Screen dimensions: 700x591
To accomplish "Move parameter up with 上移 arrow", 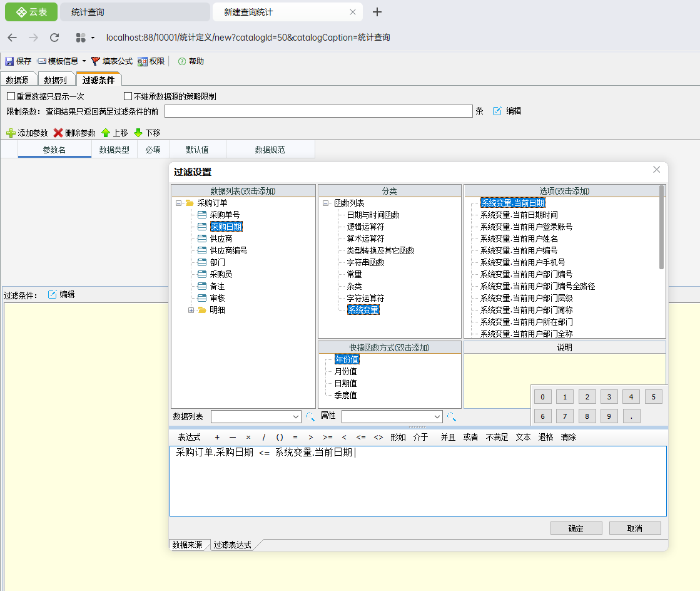I will pyautogui.click(x=106, y=133).
